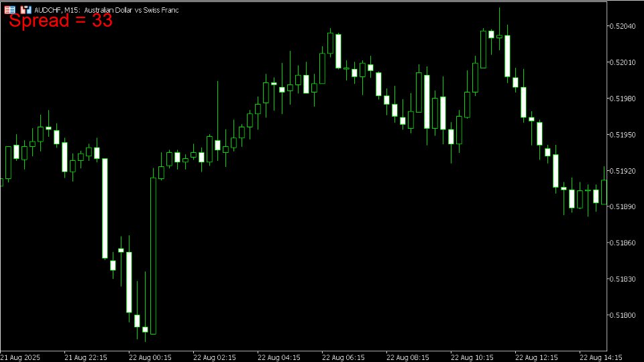Image resolution: width=644 pixels, height=362 pixels.
Task: Click the 22 Aug 14:15 time label
Action: click(x=601, y=357)
